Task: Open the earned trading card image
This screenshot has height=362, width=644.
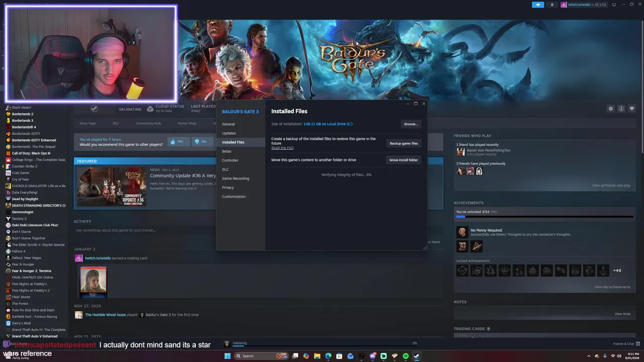Action: pyautogui.click(x=93, y=282)
